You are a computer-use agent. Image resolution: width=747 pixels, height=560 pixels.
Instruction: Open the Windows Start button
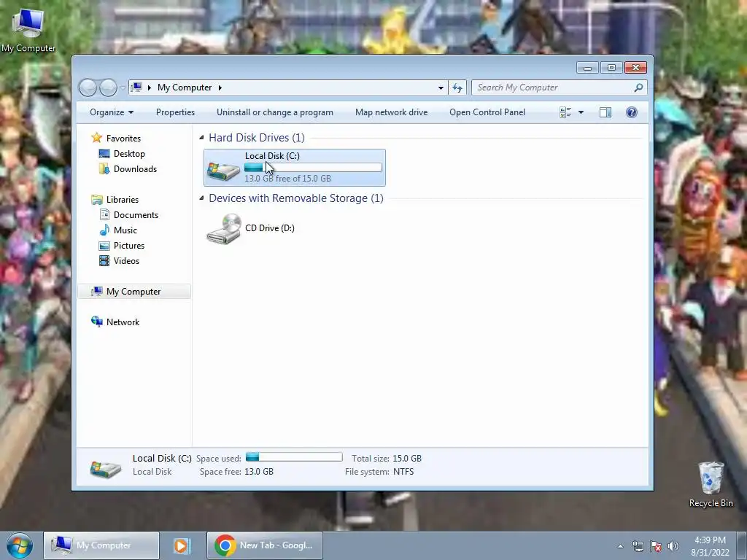(19, 545)
